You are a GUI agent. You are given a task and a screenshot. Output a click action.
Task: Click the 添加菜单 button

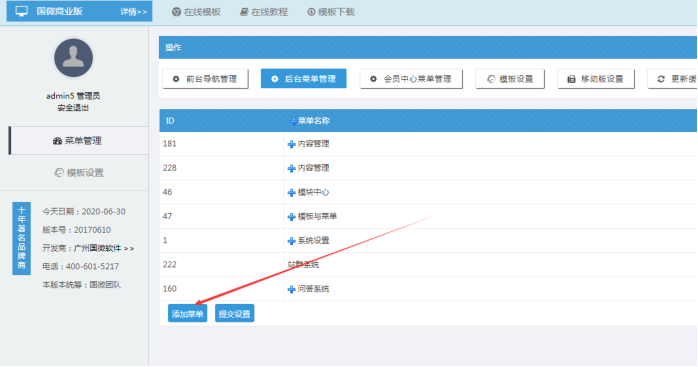(x=187, y=314)
